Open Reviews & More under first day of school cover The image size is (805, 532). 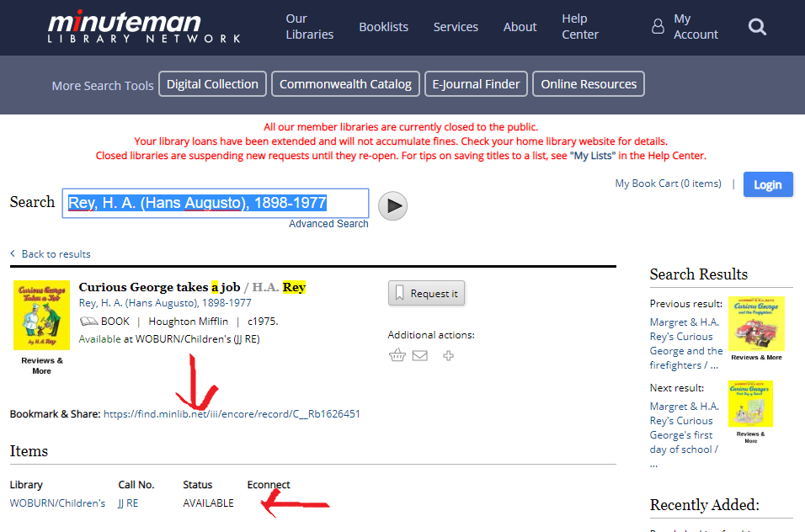750,437
